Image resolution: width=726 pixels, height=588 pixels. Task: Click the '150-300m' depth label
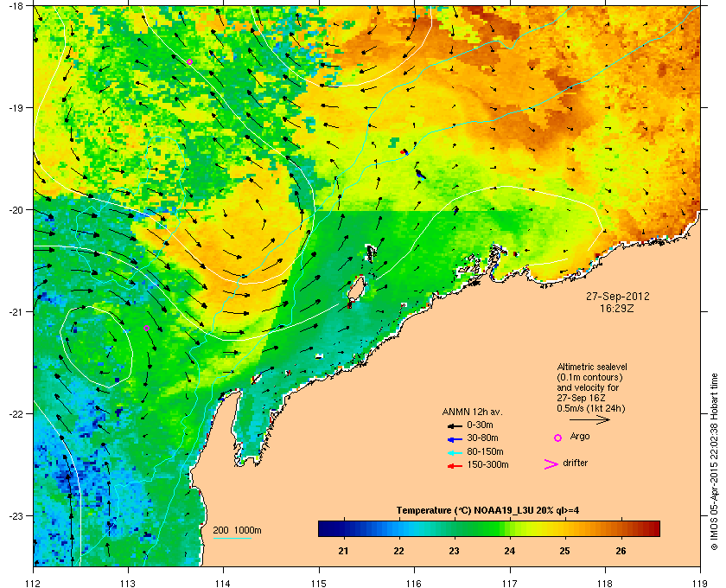[x=487, y=464]
